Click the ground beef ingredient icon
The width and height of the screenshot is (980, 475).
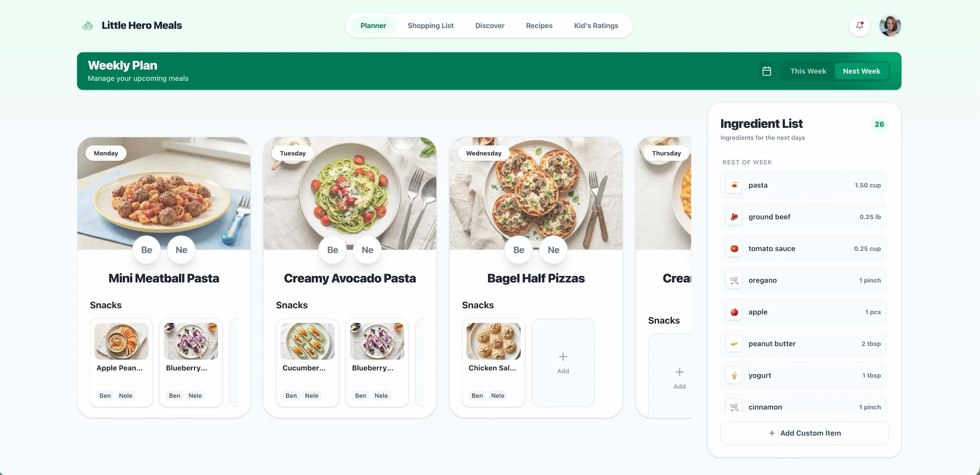click(734, 217)
